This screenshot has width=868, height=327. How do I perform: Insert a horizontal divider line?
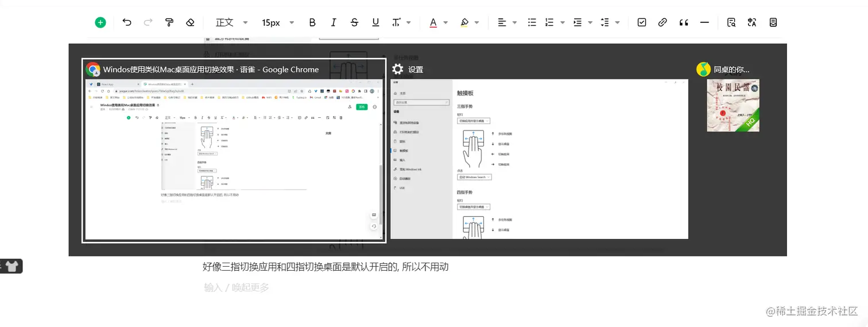point(705,22)
